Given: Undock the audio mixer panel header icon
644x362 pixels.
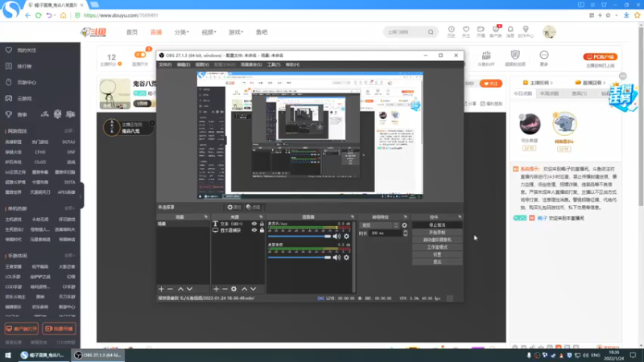Looking at the screenshot, I should point(353,216).
